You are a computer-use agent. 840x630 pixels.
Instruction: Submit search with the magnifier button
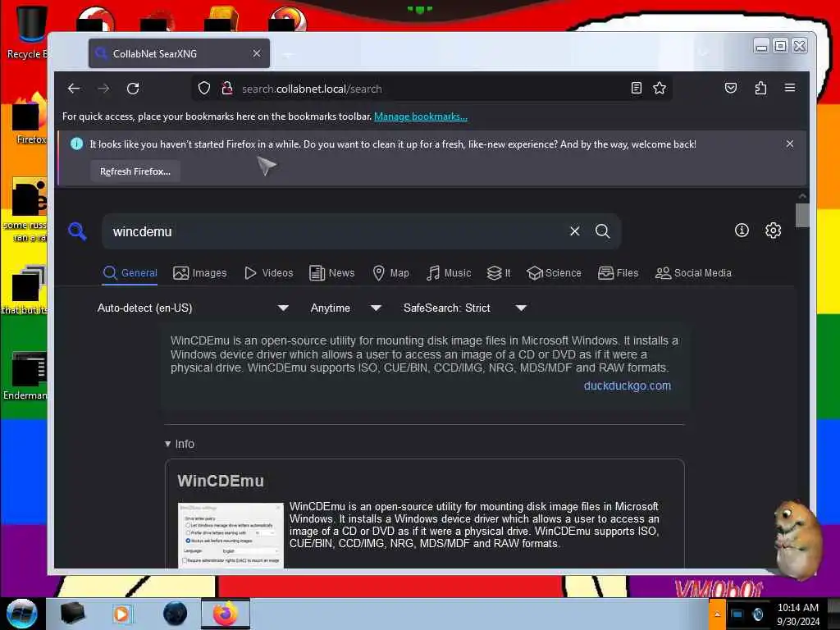coord(603,231)
